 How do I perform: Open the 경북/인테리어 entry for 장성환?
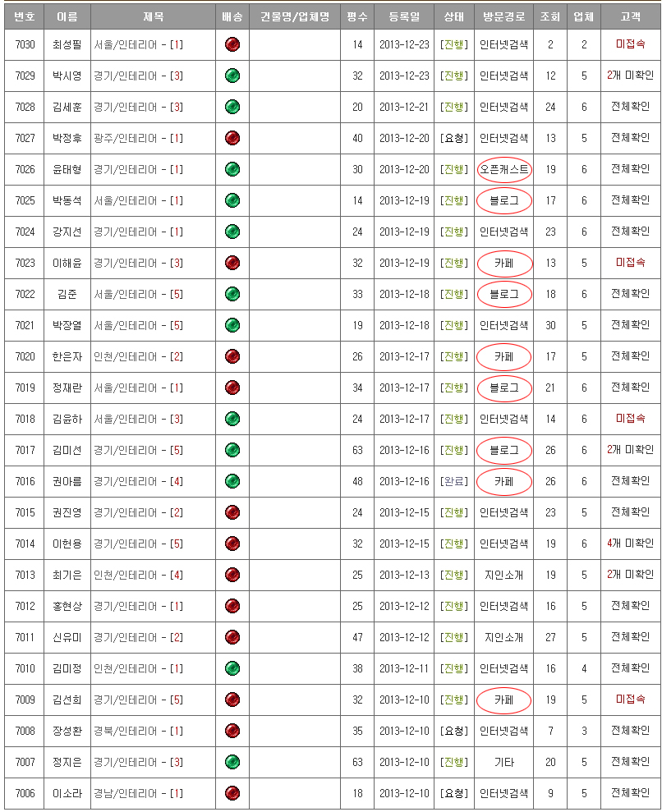pyautogui.click(x=138, y=731)
